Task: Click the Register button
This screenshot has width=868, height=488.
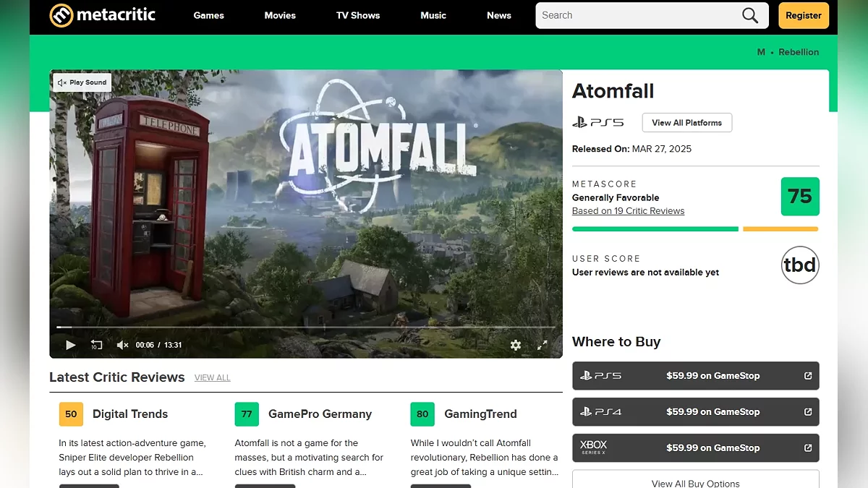Action: (x=803, y=15)
